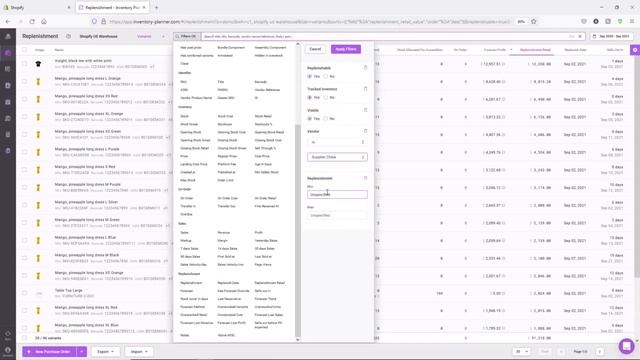Open the rows-per-page dropdown
Screen dimensions: 640x360
click(522, 351)
